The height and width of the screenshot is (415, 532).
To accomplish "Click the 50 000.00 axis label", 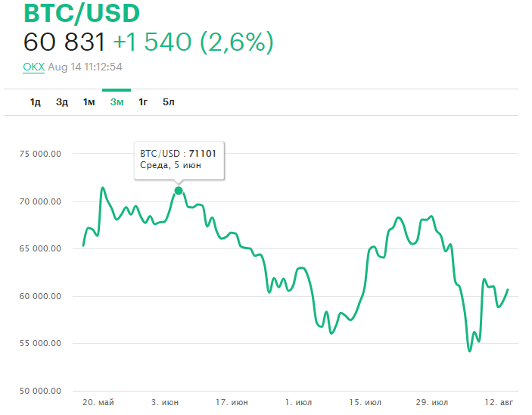I will point(40,391).
